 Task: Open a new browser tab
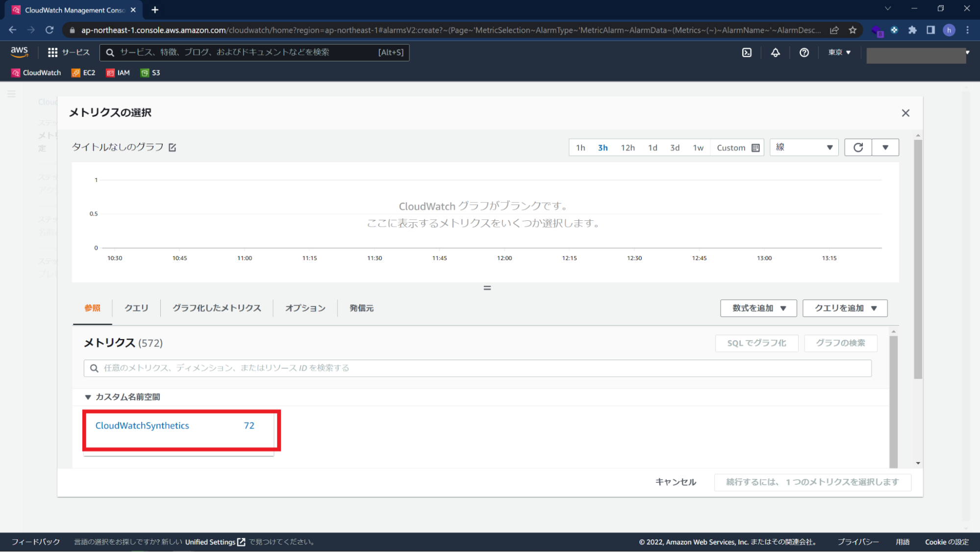tap(155, 10)
